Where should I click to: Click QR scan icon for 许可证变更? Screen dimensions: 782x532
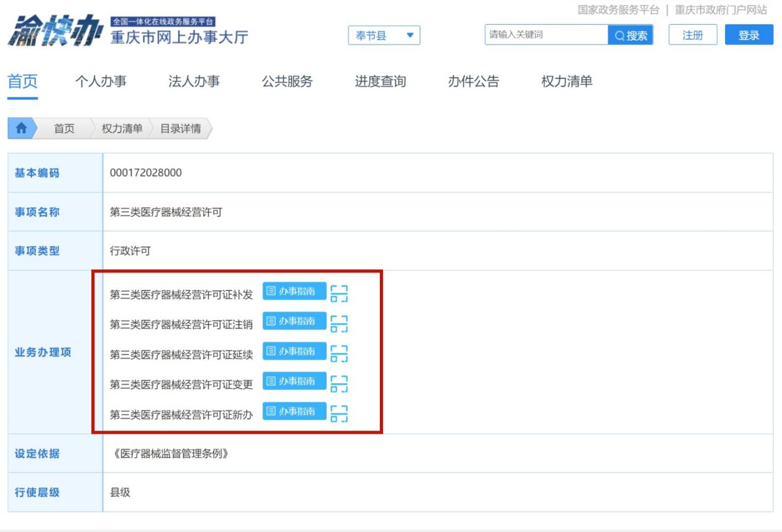pos(339,384)
